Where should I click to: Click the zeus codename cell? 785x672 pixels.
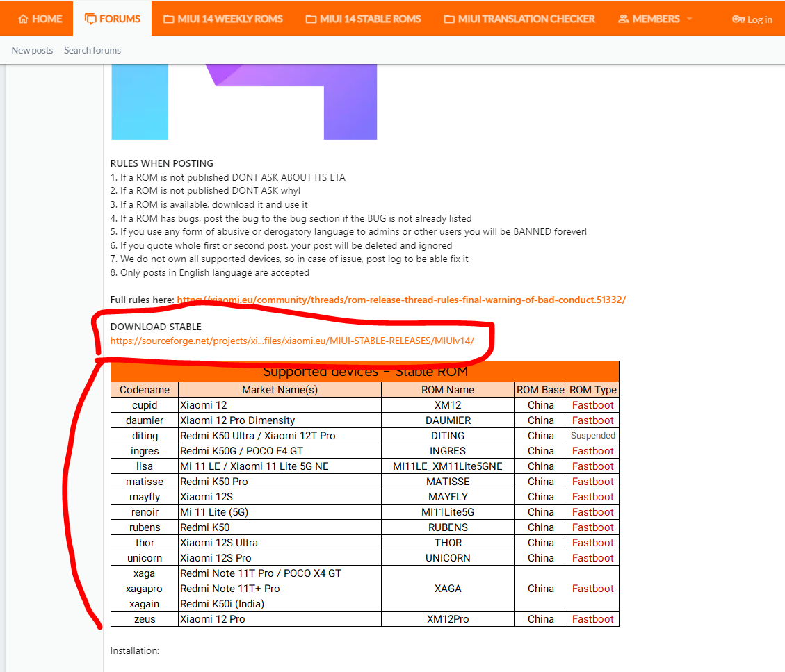(x=145, y=619)
